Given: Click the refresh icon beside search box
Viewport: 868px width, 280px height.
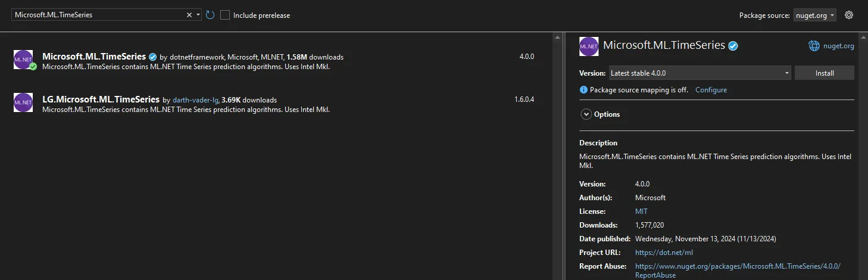Looking at the screenshot, I should [210, 15].
